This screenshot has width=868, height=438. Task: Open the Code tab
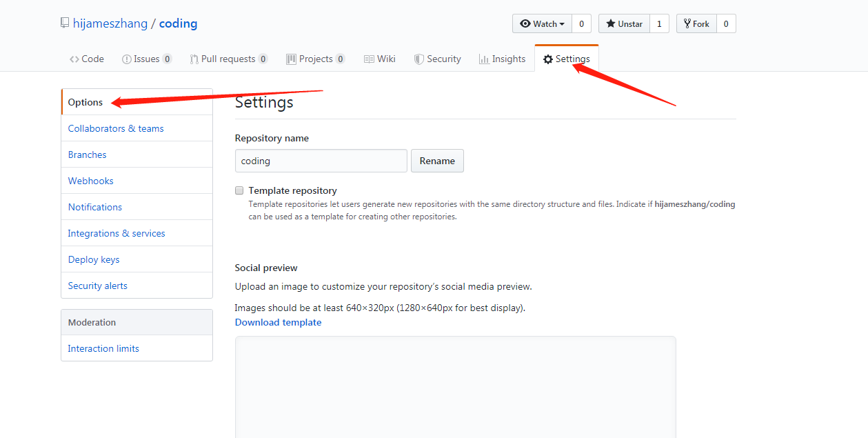click(x=87, y=59)
